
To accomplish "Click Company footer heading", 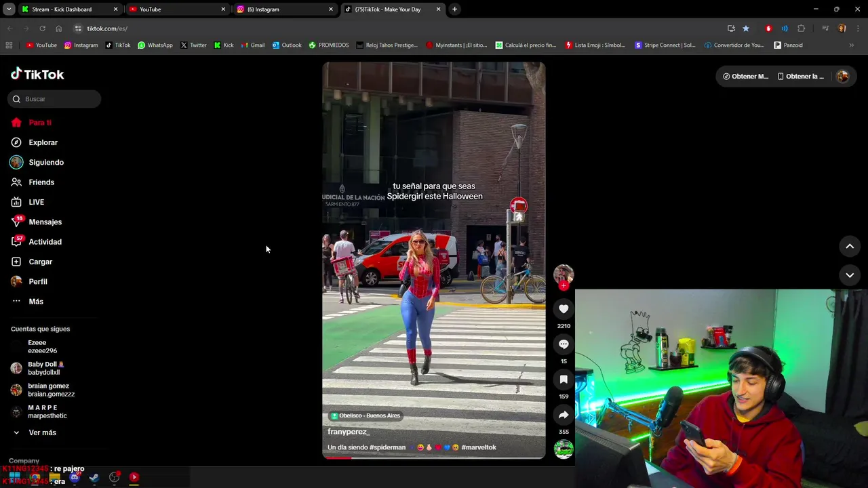I will [24, 461].
